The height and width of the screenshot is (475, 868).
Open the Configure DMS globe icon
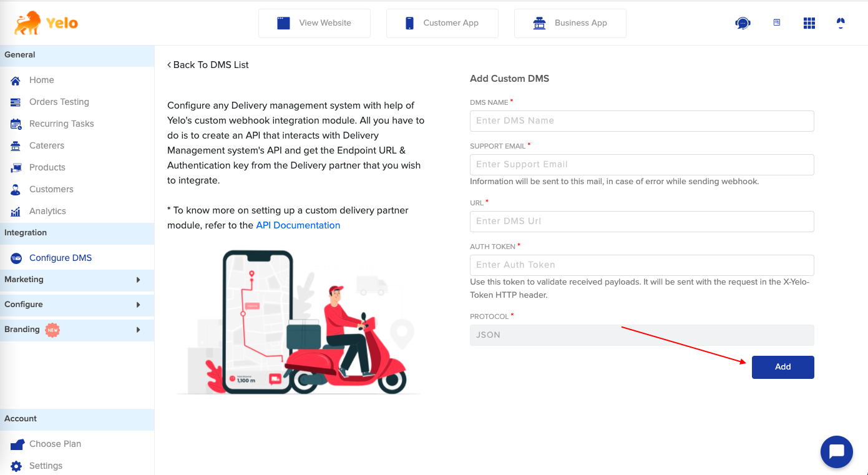[x=16, y=257]
